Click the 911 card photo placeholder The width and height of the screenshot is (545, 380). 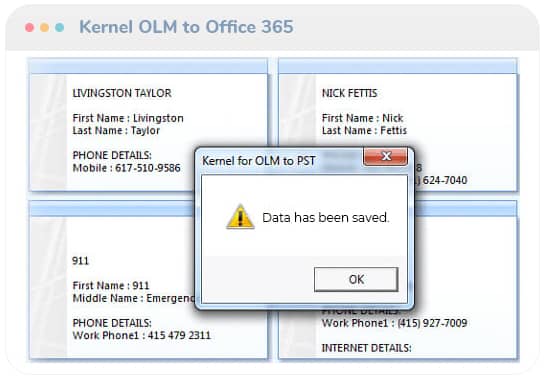pyautogui.click(x=48, y=287)
